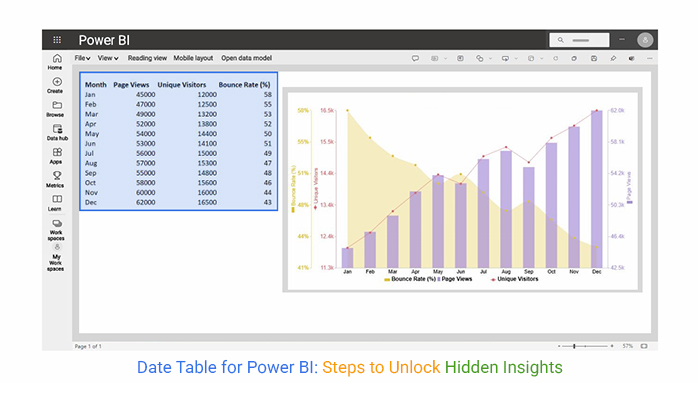Click the Bounce Rate (%) legend entry
Image resolution: width=698 pixels, height=400 pixels.
click(x=410, y=279)
